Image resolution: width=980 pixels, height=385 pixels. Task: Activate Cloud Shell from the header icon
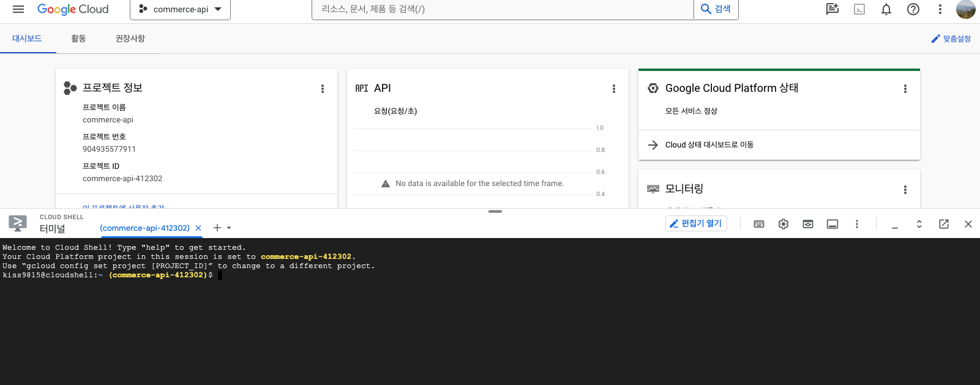pyautogui.click(x=859, y=9)
